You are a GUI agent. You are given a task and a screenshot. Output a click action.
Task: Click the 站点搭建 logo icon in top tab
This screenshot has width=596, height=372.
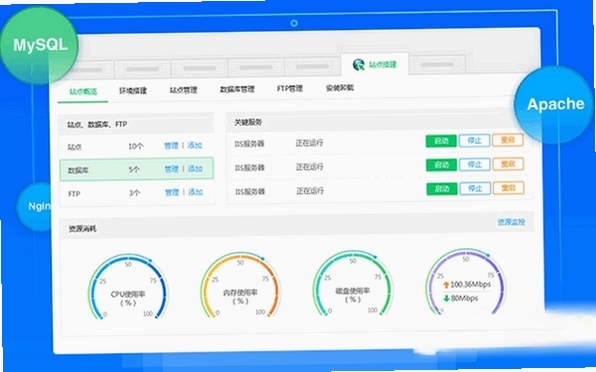pos(358,65)
